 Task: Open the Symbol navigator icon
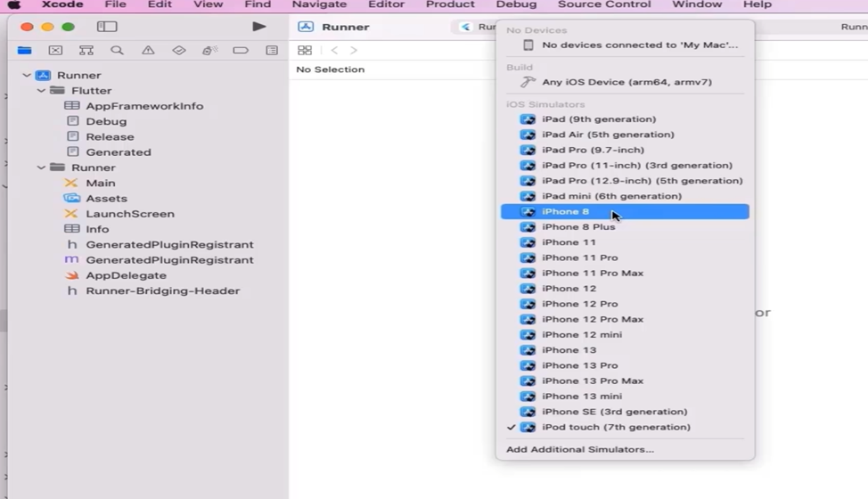click(86, 50)
